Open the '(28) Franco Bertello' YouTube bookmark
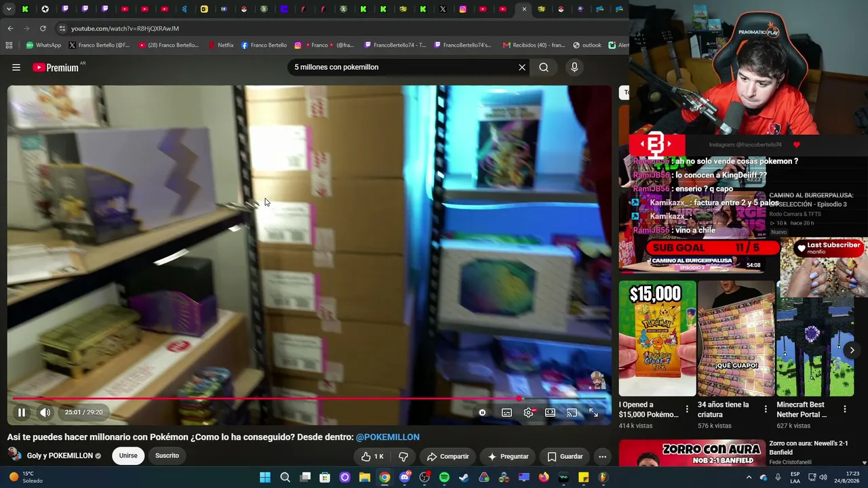Screen dimensions: 868x488 pyautogui.click(x=168, y=45)
